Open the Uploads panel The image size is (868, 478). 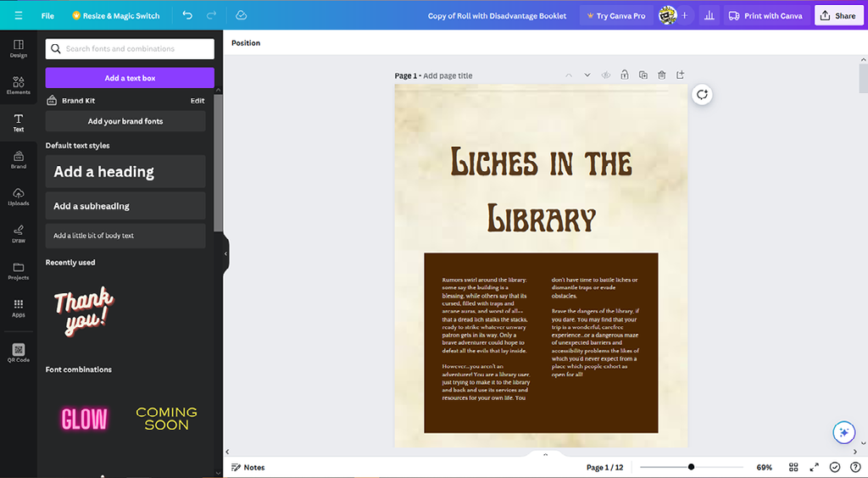18,197
